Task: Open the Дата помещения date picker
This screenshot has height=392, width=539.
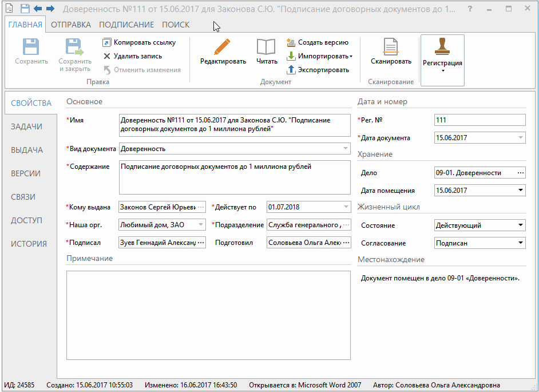Action: pyautogui.click(x=520, y=191)
